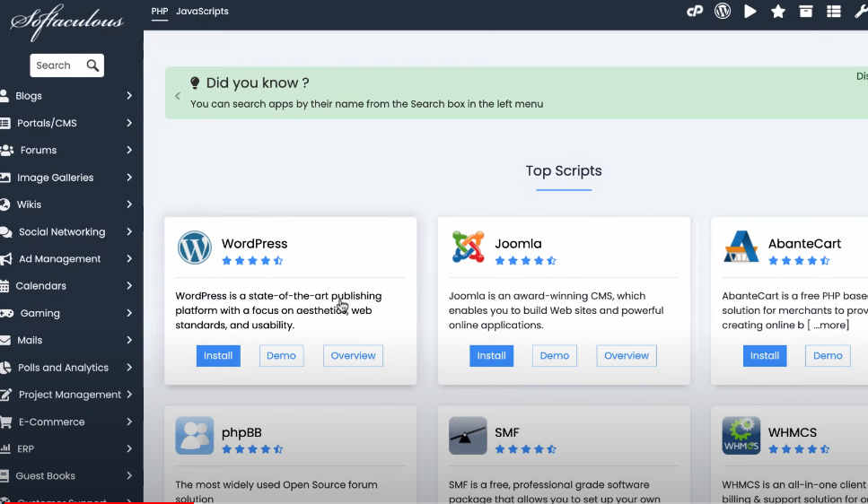The image size is (868, 504).
Task: Click the ERP chart icon
Action: pos(5,448)
